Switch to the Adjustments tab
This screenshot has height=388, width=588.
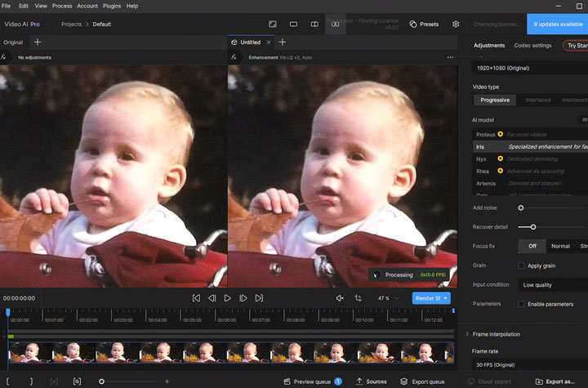[489, 46]
